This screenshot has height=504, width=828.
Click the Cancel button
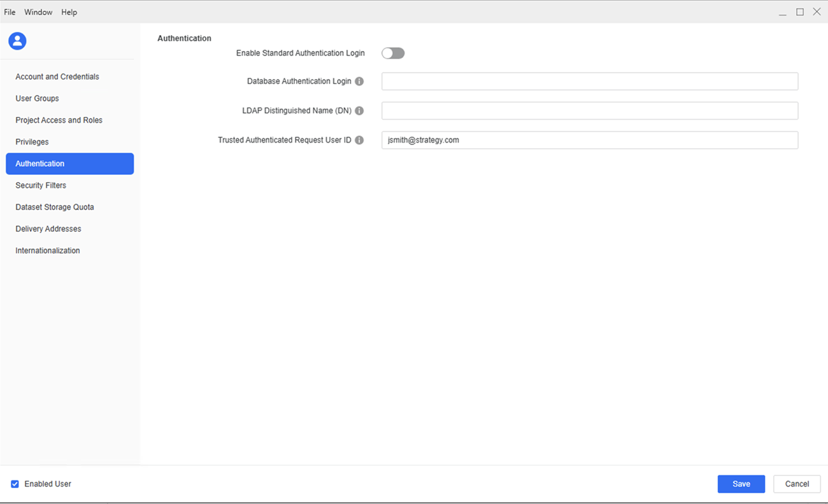(x=796, y=484)
